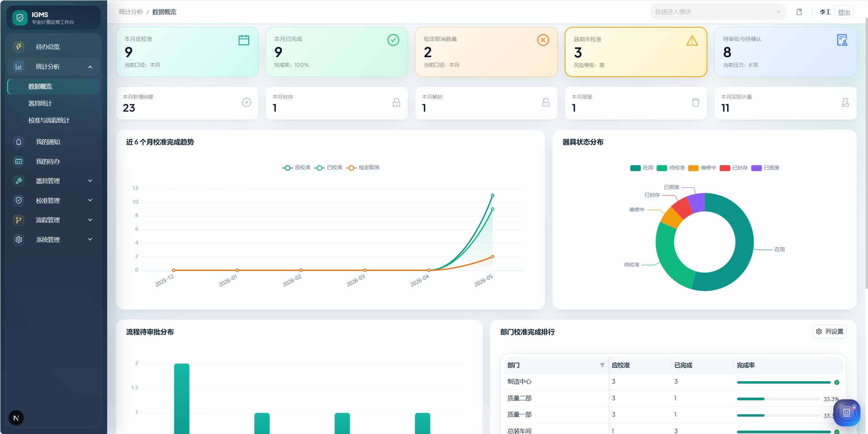
Task: Click the 李工 user name
Action: click(825, 12)
